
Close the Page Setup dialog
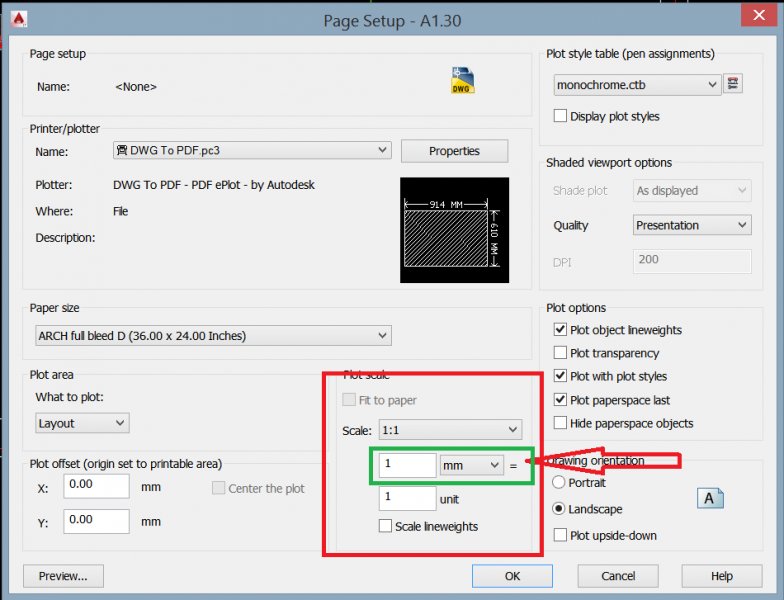758,16
